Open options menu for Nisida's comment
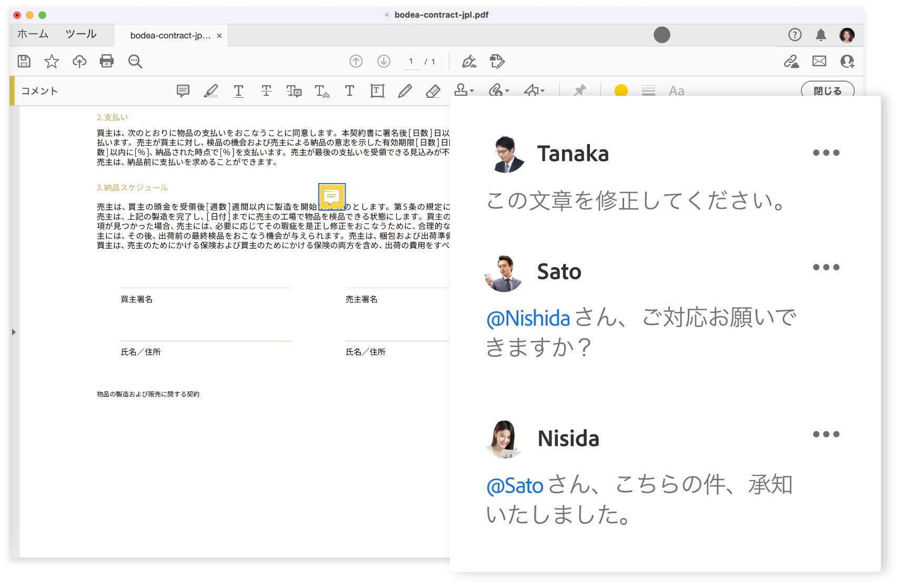 pyautogui.click(x=826, y=434)
